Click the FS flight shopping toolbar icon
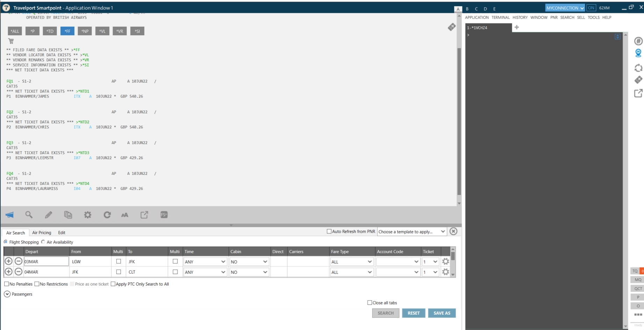The height and width of the screenshot is (330, 644). (x=164, y=215)
